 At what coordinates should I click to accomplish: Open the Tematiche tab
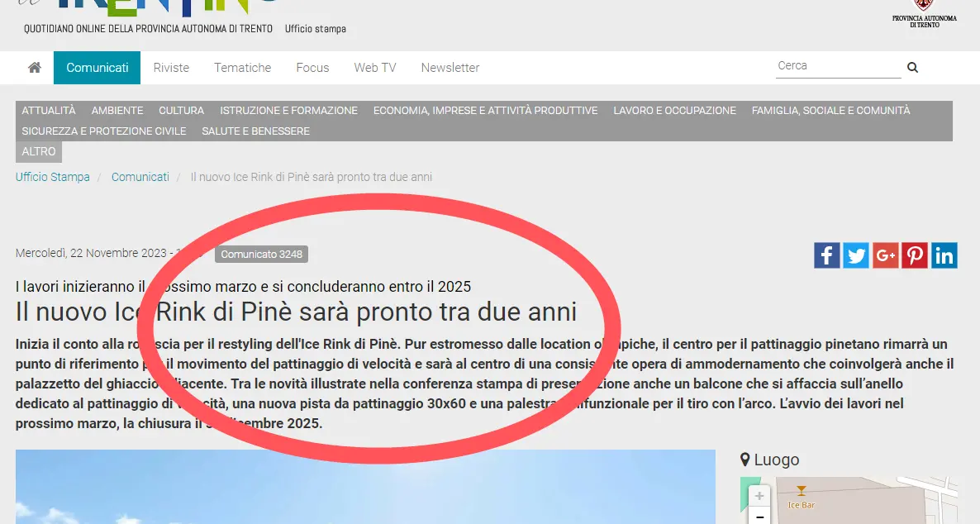(242, 68)
